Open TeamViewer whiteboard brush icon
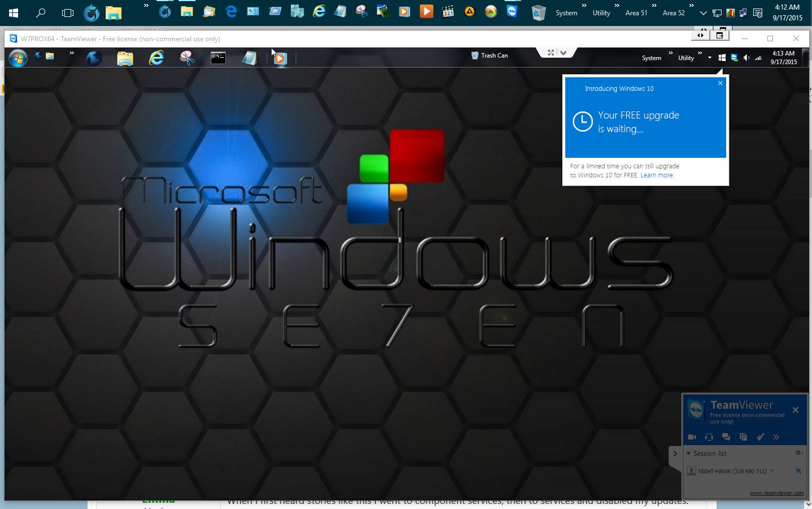This screenshot has height=509, width=812. [x=761, y=437]
